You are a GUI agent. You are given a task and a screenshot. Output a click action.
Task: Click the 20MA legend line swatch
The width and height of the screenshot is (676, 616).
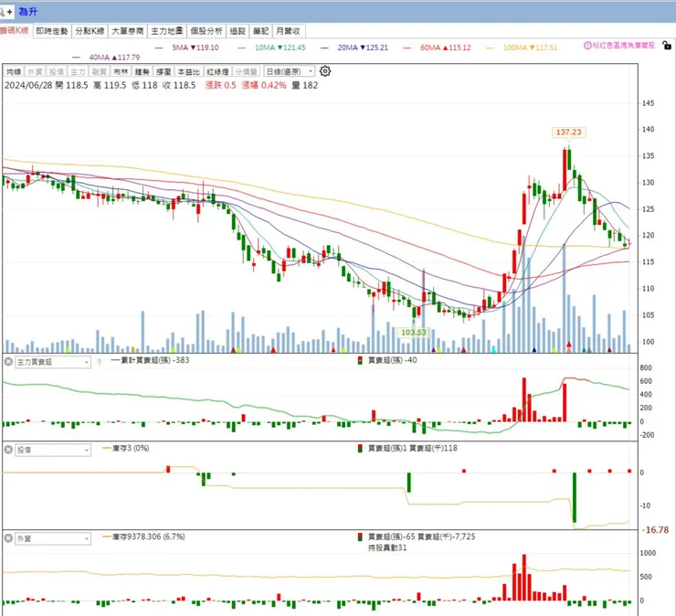click(324, 48)
